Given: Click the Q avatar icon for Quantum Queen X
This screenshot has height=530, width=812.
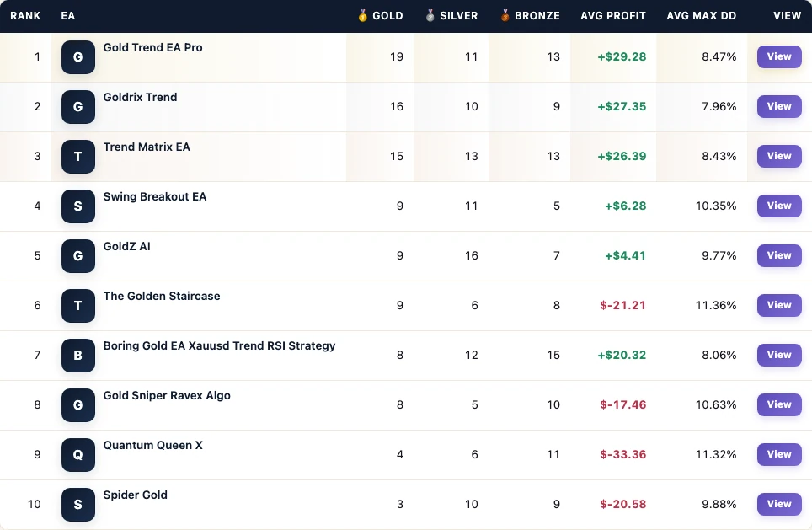Looking at the screenshot, I should 78,455.
